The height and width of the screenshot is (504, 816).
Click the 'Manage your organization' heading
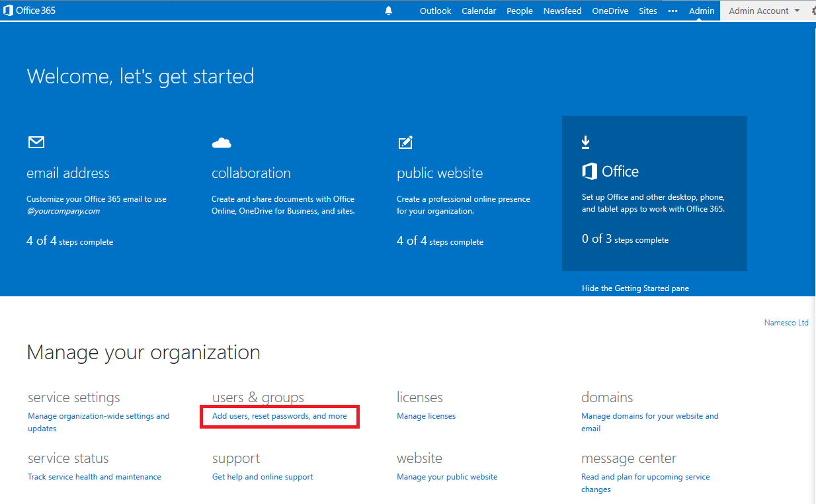coord(143,353)
